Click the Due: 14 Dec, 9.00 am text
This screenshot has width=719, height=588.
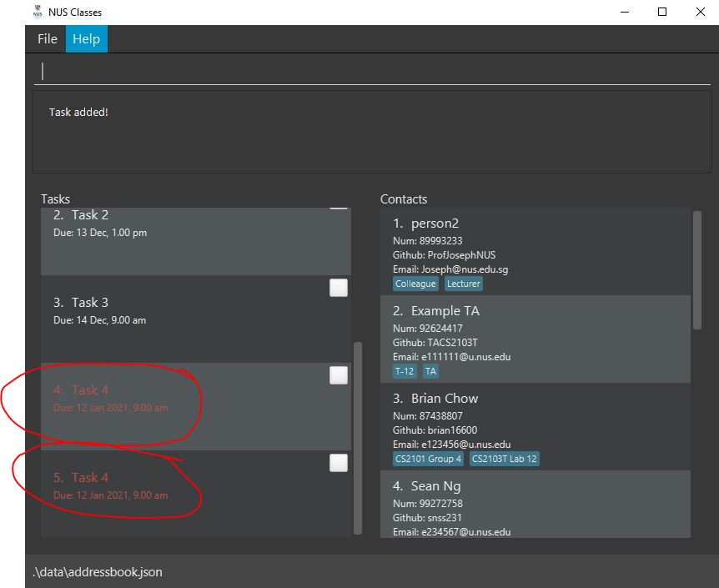(x=99, y=320)
